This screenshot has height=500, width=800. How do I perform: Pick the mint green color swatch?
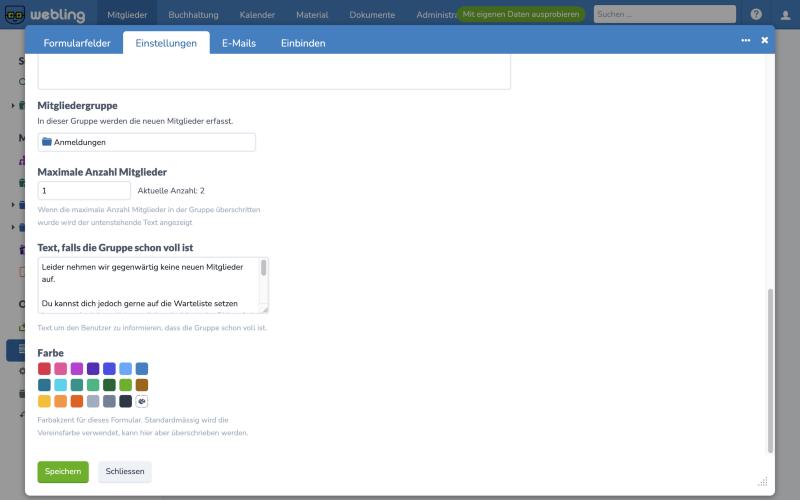coord(93,385)
